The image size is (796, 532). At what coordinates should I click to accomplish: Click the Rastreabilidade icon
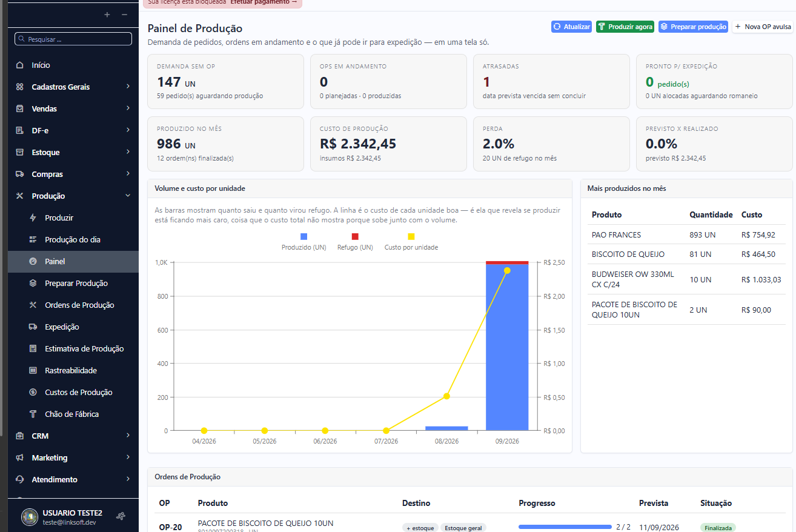pyautogui.click(x=33, y=370)
